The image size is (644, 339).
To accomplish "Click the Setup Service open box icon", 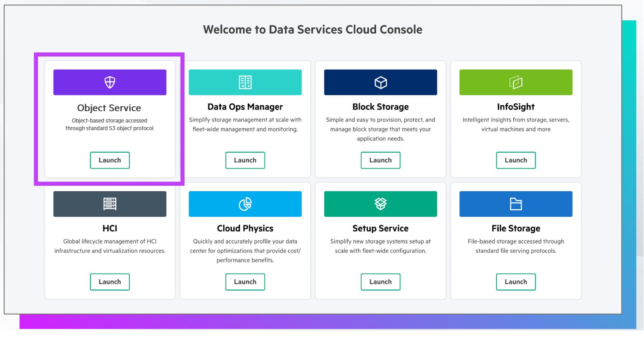I will pyautogui.click(x=380, y=204).
